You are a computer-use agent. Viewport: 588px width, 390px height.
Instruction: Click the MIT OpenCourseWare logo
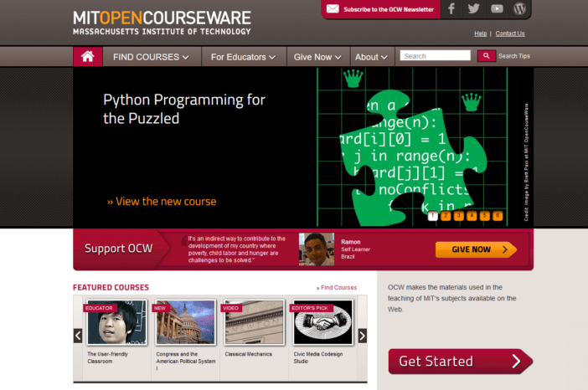point(162,23)
